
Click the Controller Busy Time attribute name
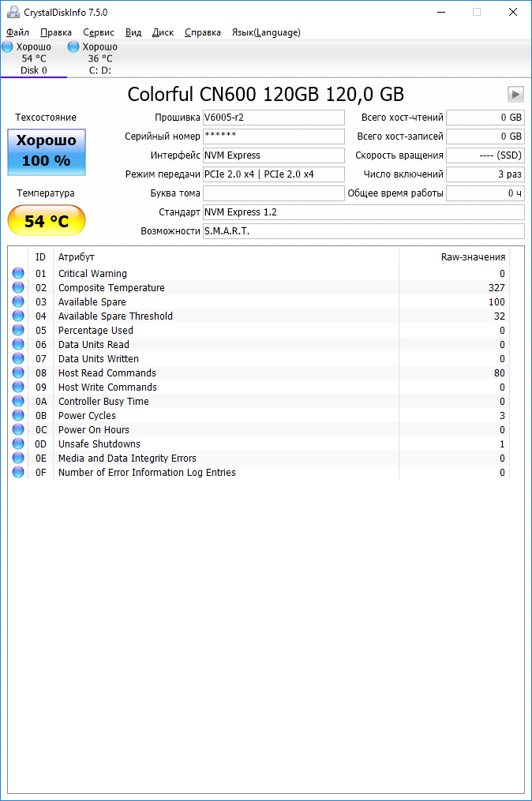(x=103, y=401)
